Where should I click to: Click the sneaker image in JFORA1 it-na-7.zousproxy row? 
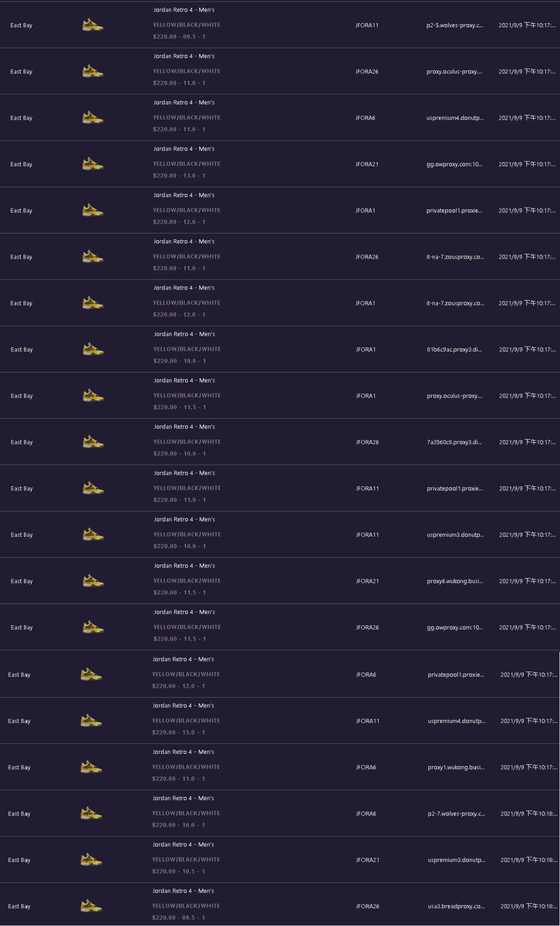coord(93,303)
